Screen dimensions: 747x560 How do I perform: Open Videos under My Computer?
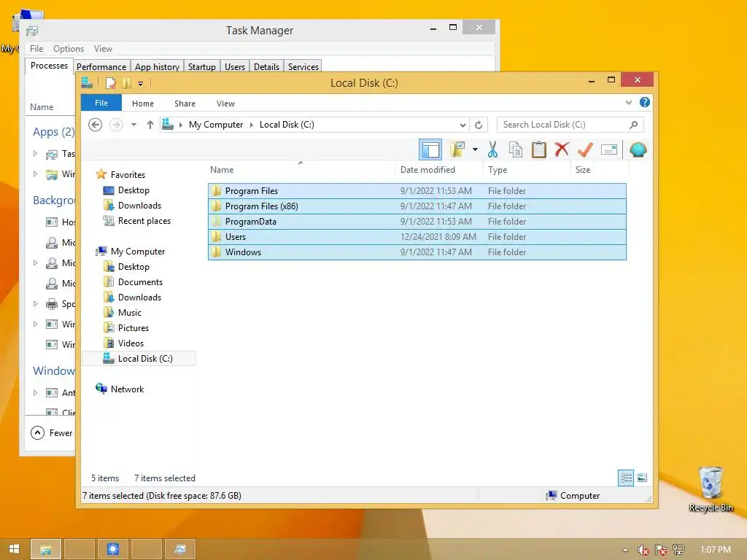point(131,343)
